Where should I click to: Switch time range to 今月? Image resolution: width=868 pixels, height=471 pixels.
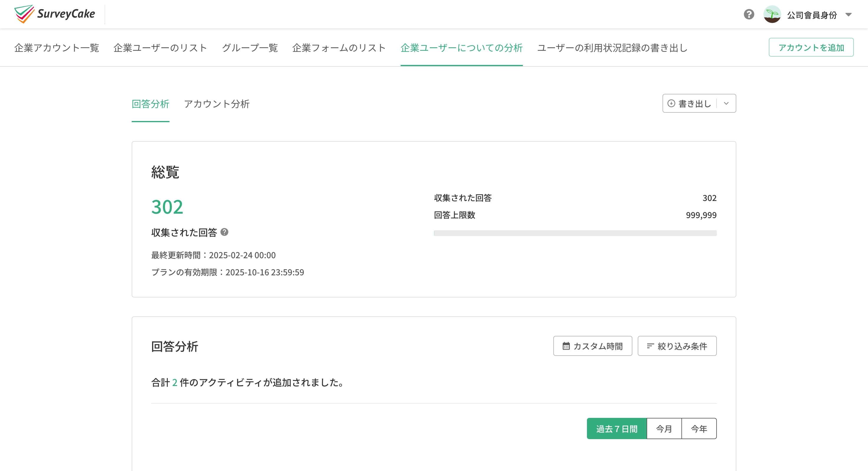[664, 428]
